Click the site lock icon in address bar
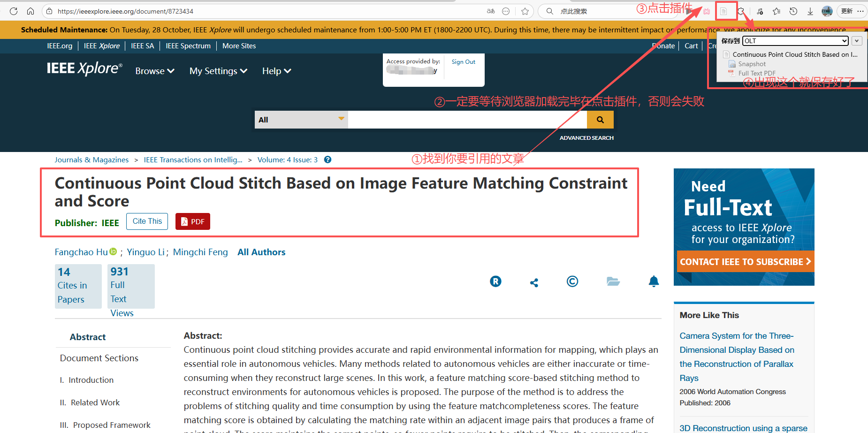 pos(49,11)
